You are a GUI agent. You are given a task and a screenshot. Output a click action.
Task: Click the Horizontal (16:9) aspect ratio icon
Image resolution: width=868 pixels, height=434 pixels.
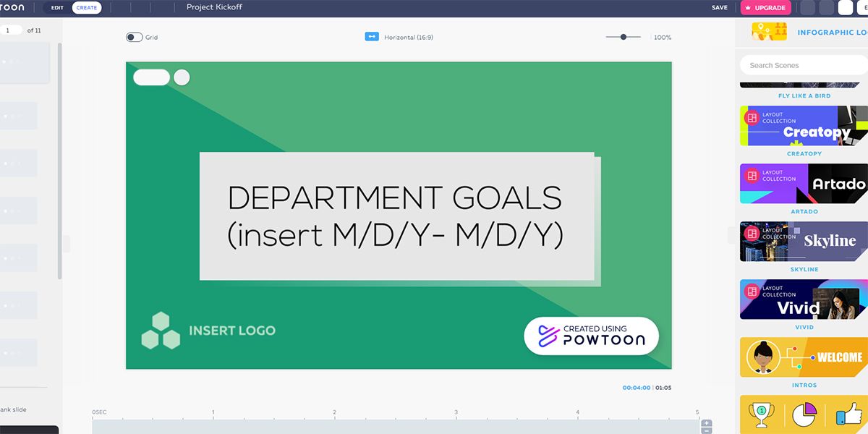click(372, 37)
